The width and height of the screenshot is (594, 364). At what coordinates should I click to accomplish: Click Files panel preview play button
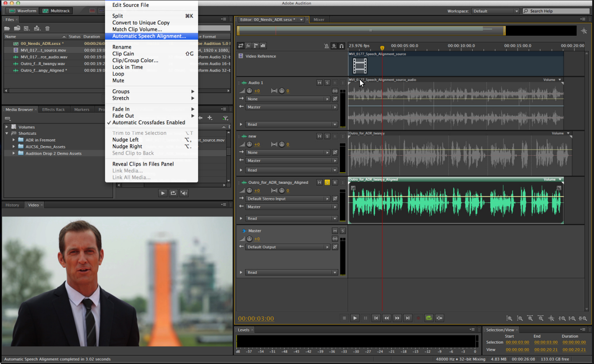tap(163, 193)
